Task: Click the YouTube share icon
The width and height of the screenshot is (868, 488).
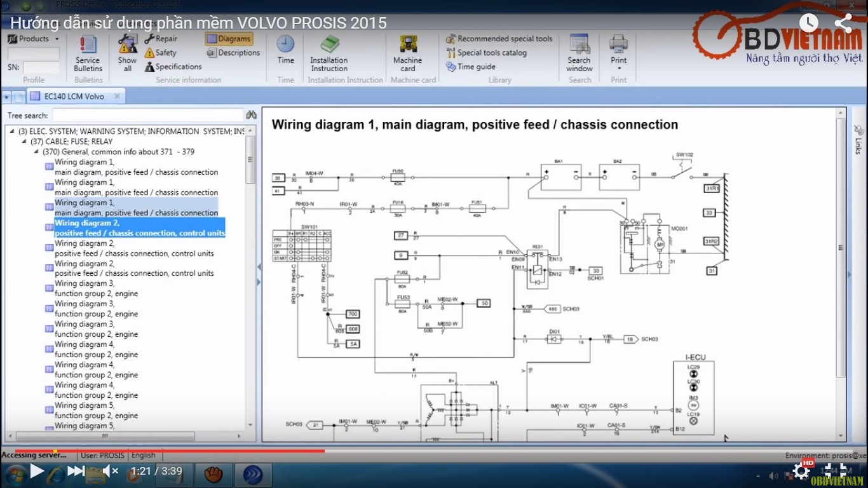Action: pyautogui.click(x=843, y=24)
